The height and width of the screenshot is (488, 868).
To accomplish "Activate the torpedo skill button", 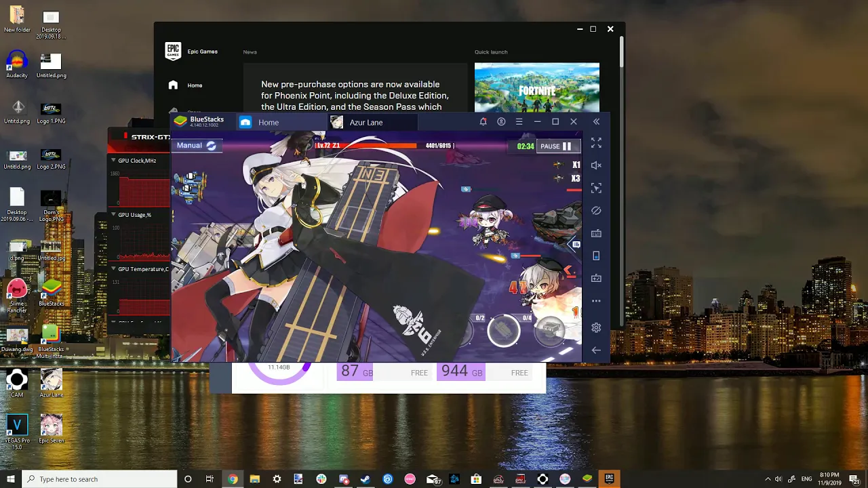I will click(503, 331).
